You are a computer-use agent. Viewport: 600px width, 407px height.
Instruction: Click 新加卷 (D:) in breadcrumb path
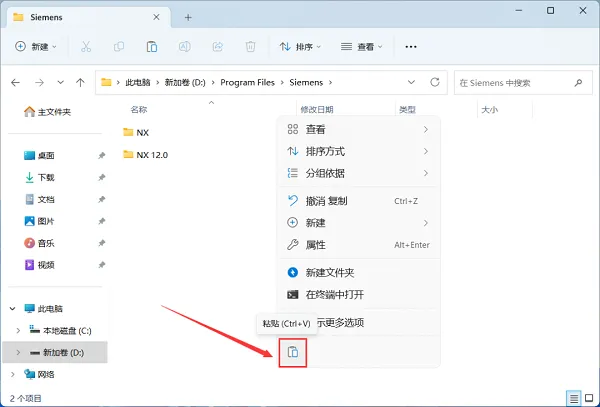tap(185, 82)
